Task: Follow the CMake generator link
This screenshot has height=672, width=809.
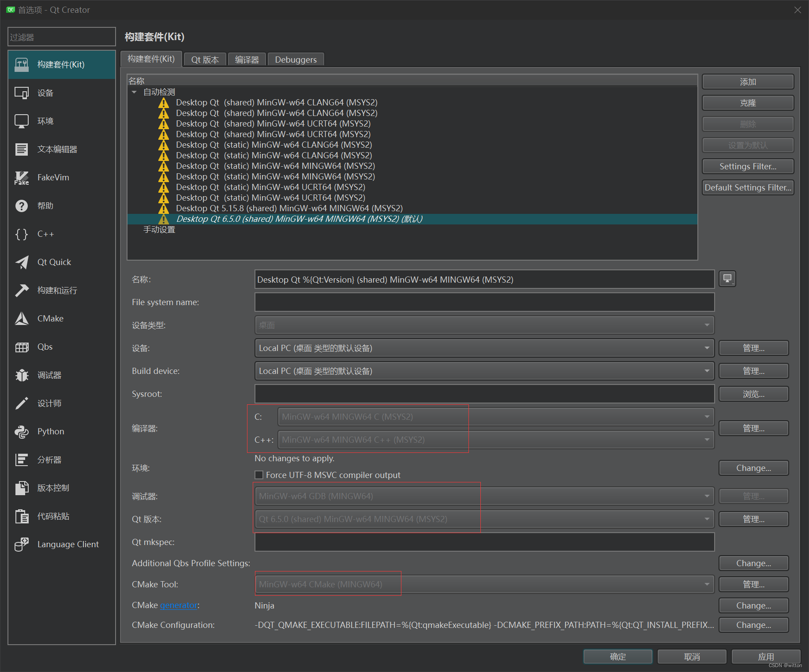Action: coord(179,605)
